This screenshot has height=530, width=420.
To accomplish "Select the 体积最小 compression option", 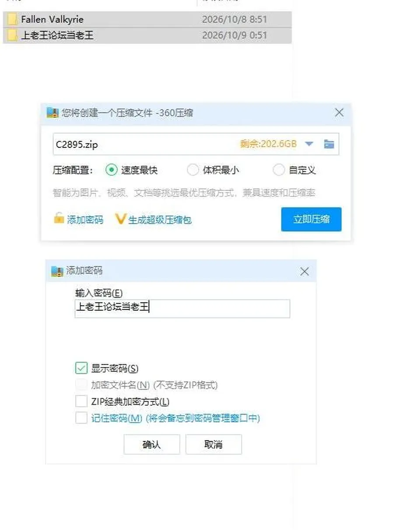I will point(192,170).
